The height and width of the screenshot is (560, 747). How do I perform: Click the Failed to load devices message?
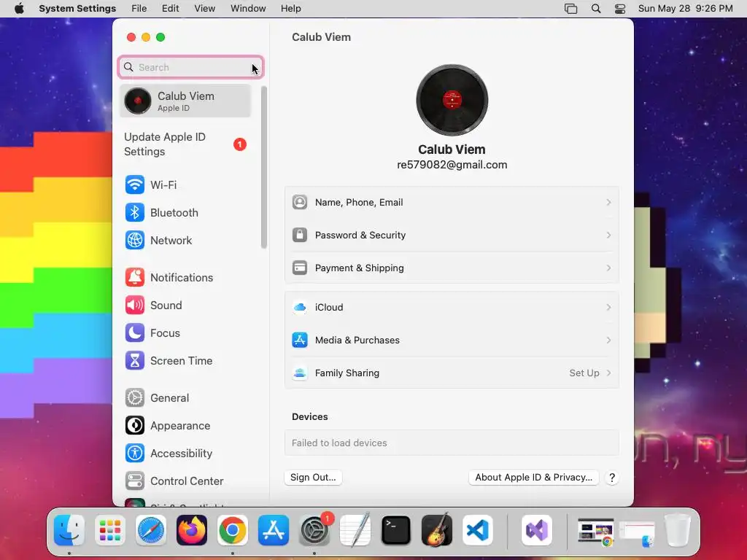tap(339, 443)
